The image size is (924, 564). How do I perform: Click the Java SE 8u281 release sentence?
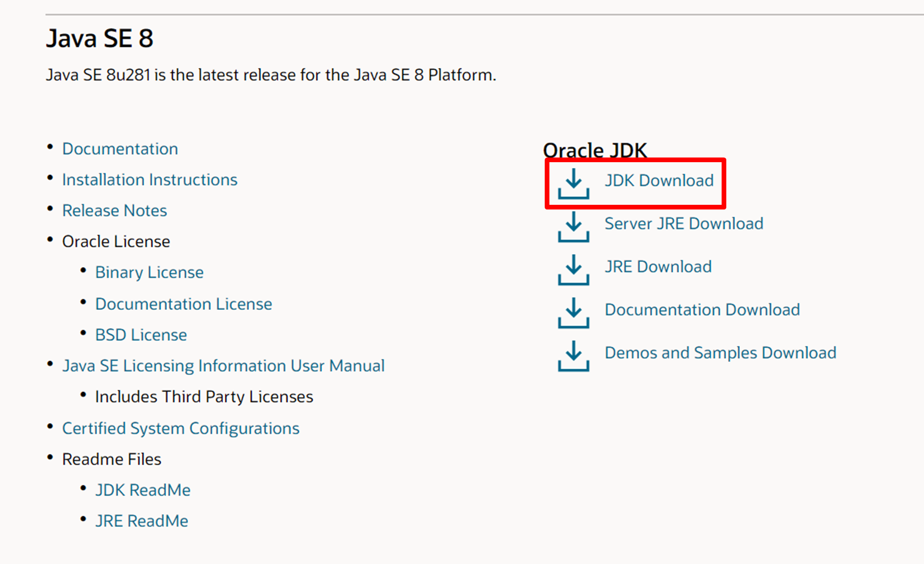271,75
